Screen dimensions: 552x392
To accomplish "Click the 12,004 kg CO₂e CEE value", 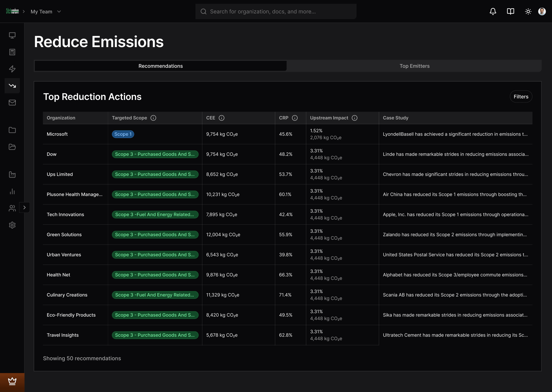I will pos(223,235).
